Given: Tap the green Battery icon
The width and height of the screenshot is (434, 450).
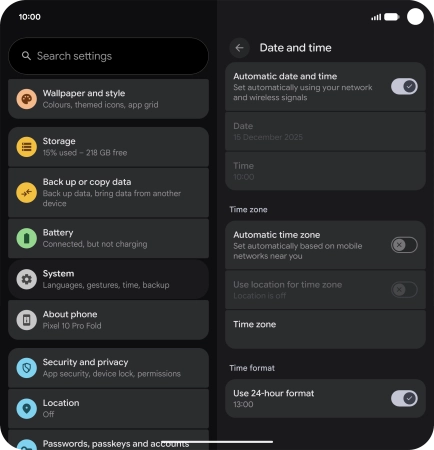Looking at the screenshot, I should tap(27, 238).
